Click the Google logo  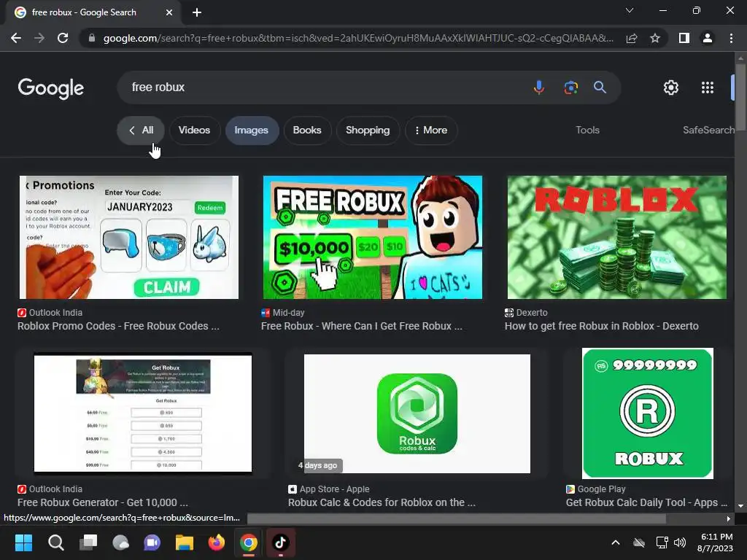tap(51, 88)
